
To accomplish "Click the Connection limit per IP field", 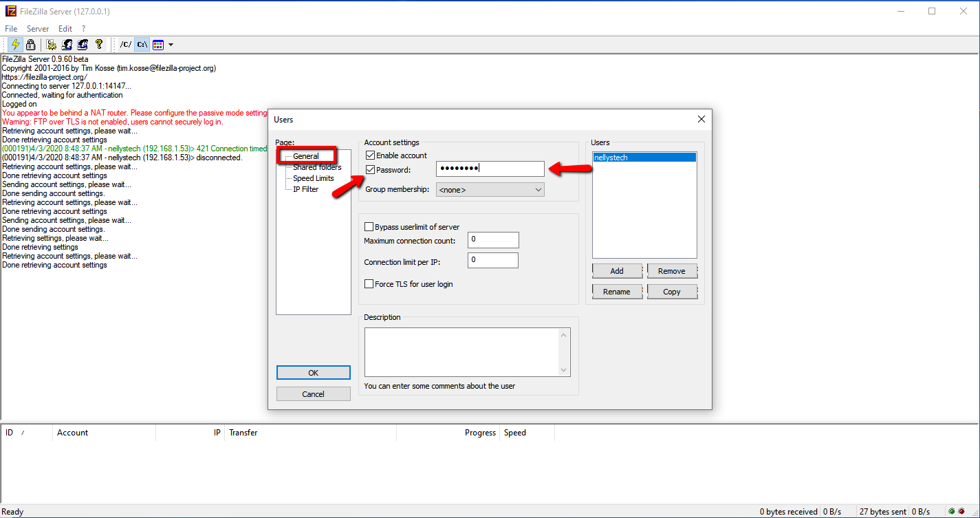I will pos(493,261).
